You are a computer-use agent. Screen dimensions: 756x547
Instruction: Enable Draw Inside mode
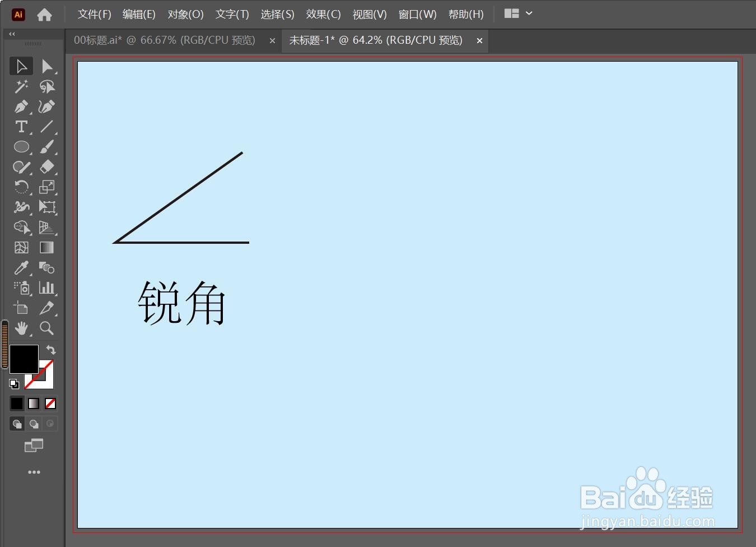(x=50, y=424)
